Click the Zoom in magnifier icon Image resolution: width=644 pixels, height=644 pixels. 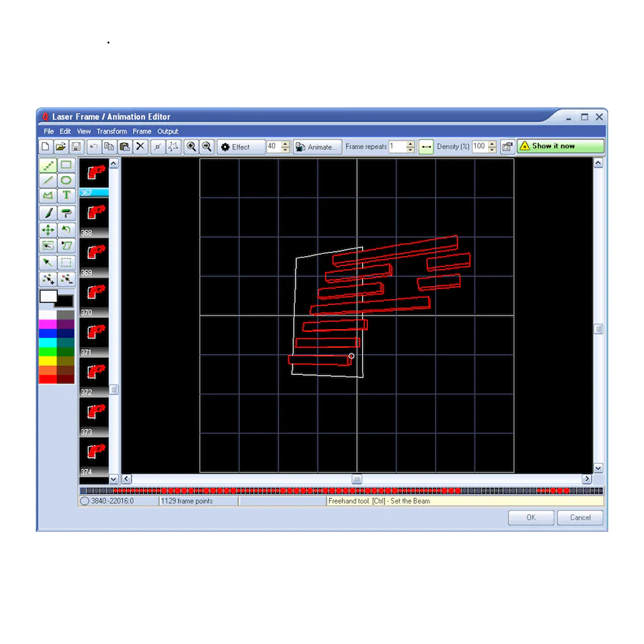point(191,147)
